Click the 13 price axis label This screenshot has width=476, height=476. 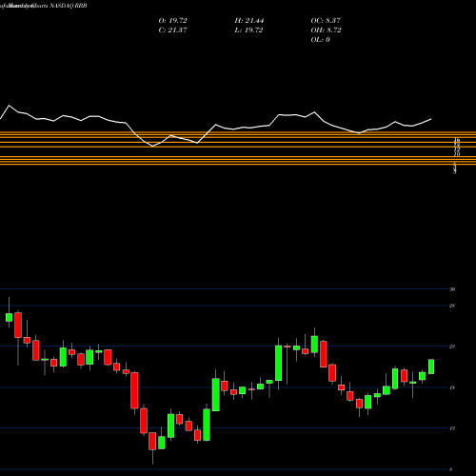[x=452, y=428]
